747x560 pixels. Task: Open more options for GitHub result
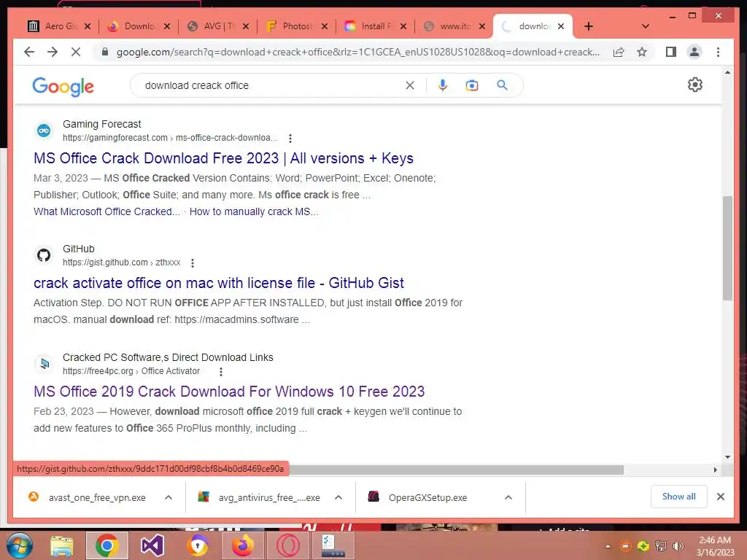[193, 262]
